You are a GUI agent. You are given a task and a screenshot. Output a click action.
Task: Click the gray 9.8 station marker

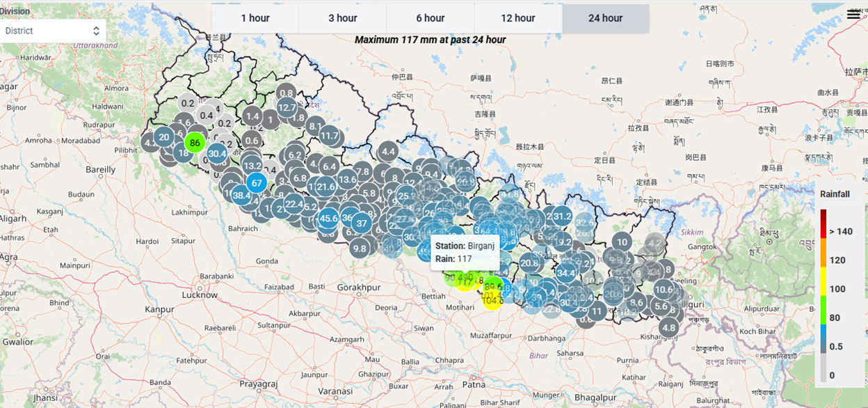(360, 248)
